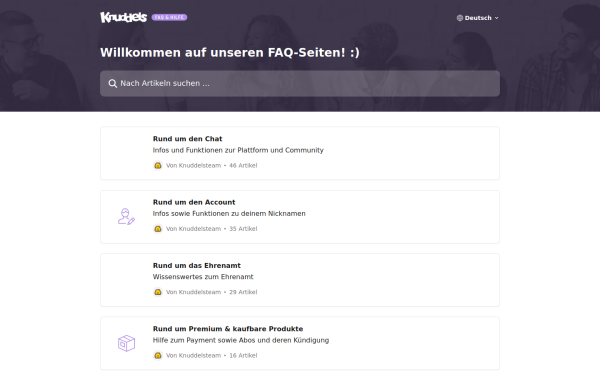Click Knuddelsteam avatar in Account card
600x375 pixels.
158,229
